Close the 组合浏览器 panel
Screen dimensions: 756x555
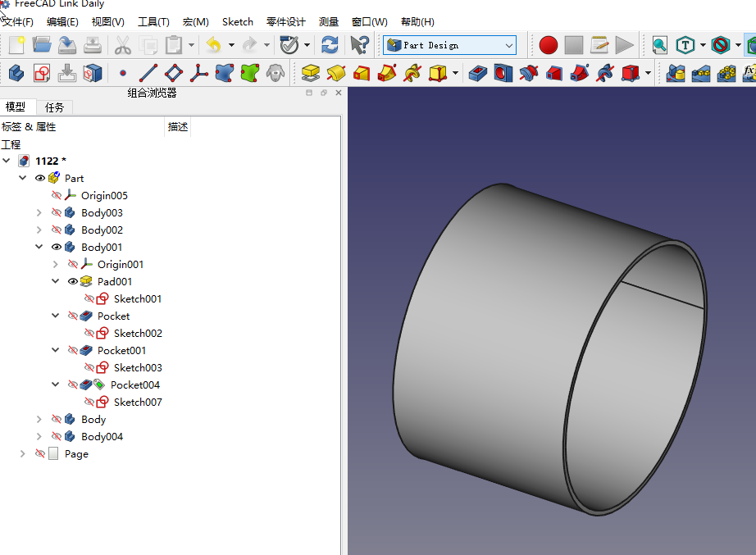click(339, 93)
